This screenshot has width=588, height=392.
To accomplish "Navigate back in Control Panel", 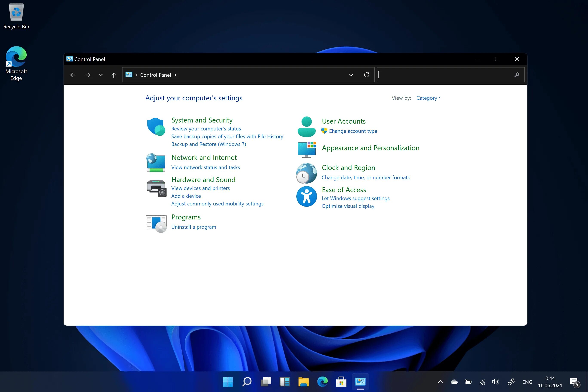I will 73,75.
